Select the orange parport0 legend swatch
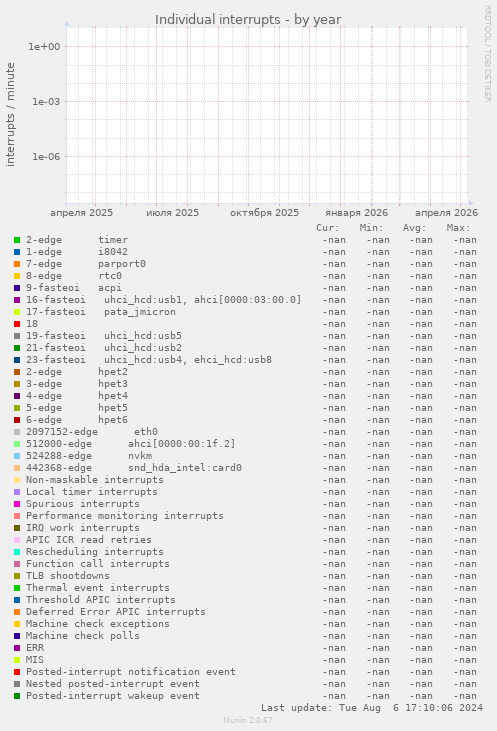 point(17,264)
